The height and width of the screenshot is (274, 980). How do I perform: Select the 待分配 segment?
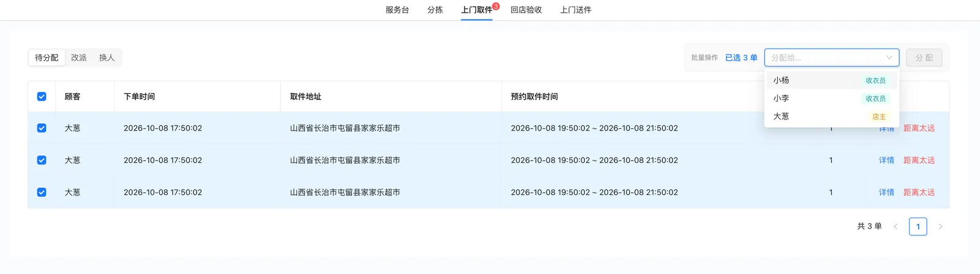47,58
